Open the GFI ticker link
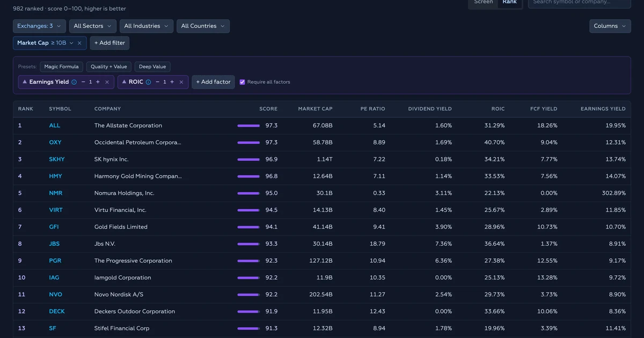The width and height of the screenshot is (644, 338). pyautogui.click(x=54, y=227)
